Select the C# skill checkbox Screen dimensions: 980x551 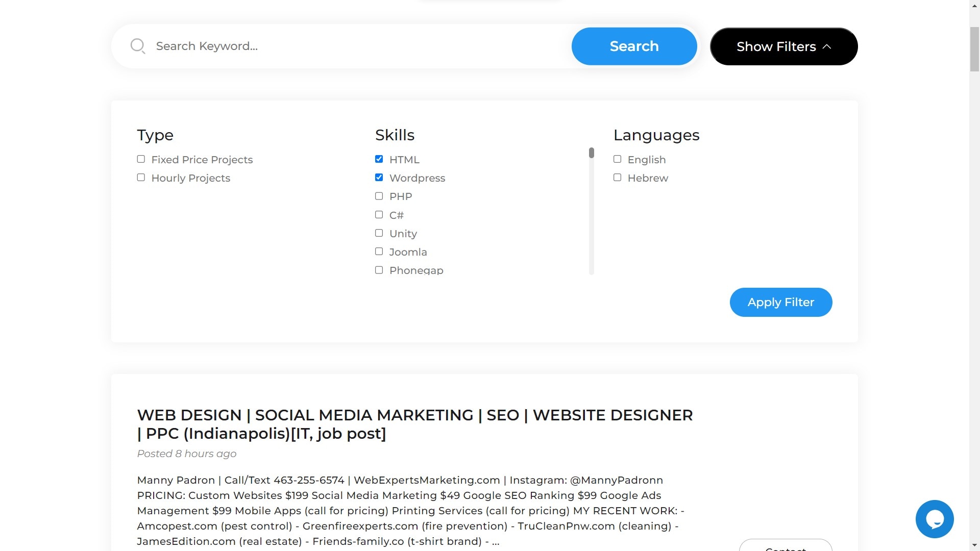click(x=379, y=215)
